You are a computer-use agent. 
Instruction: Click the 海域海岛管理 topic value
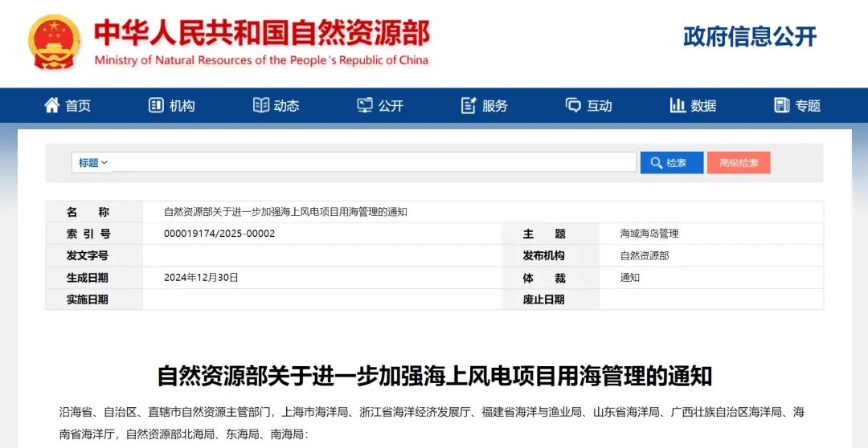(x=649, y=234)
